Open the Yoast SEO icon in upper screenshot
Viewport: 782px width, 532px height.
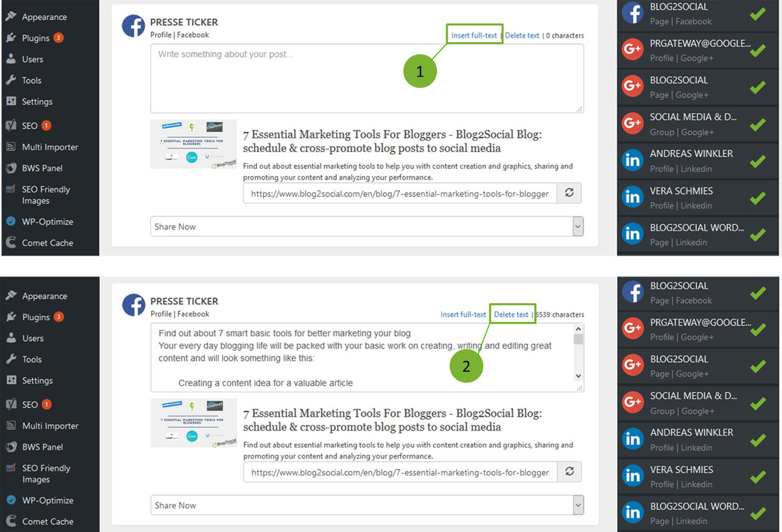11,126
